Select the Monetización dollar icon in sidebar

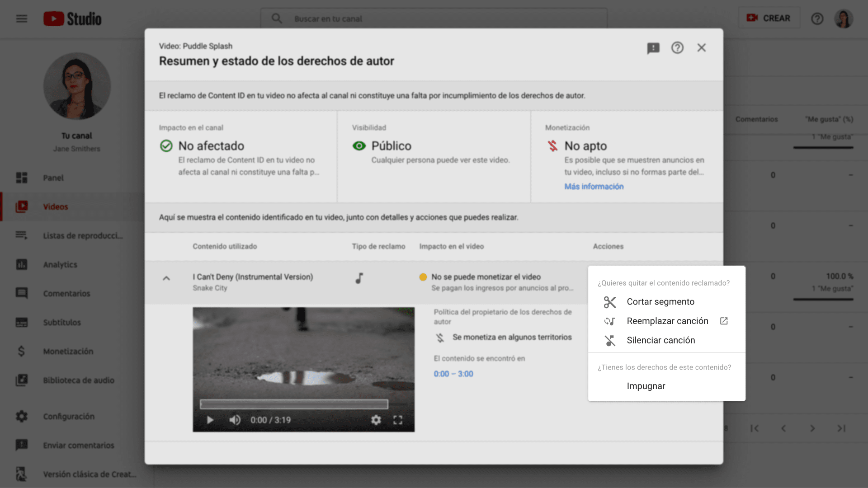pos(21,351)
